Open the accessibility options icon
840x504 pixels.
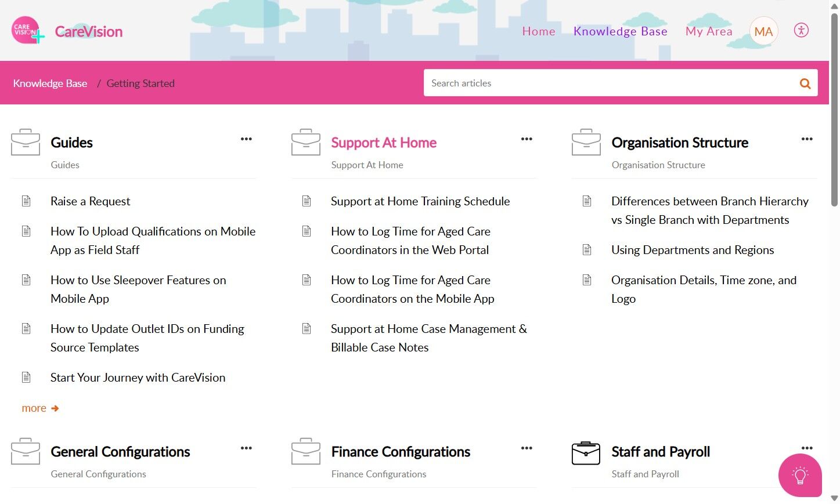click(x=801, y=31)
